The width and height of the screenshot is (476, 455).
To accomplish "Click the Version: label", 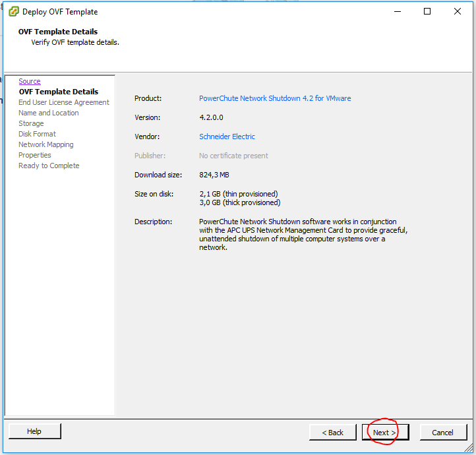I will coord(147,117).
